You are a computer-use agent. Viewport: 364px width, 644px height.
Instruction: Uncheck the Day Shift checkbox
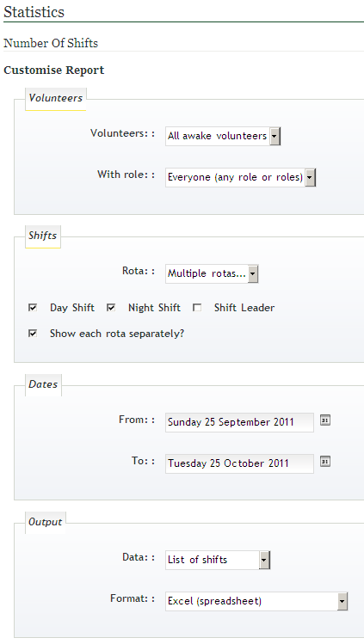tap(33, 307)
